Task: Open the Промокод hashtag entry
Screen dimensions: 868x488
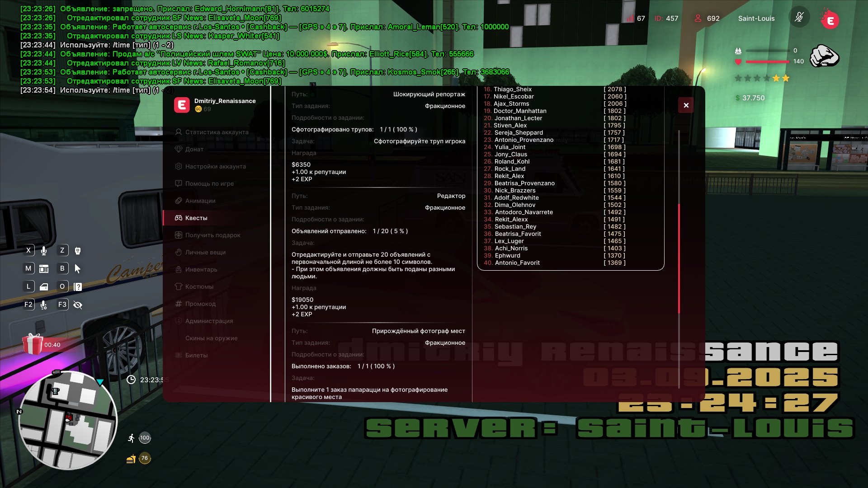Action: [x=200, y=304]
